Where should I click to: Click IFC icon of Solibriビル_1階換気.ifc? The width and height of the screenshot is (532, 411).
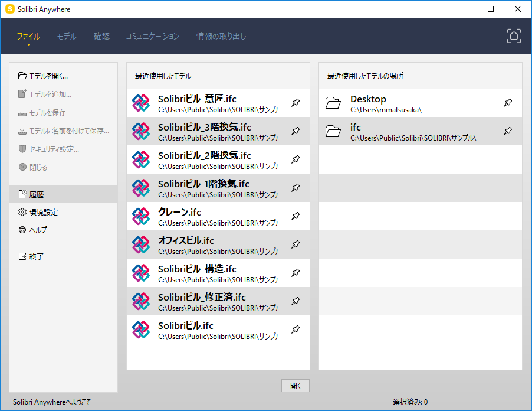[x=141, y=188]
